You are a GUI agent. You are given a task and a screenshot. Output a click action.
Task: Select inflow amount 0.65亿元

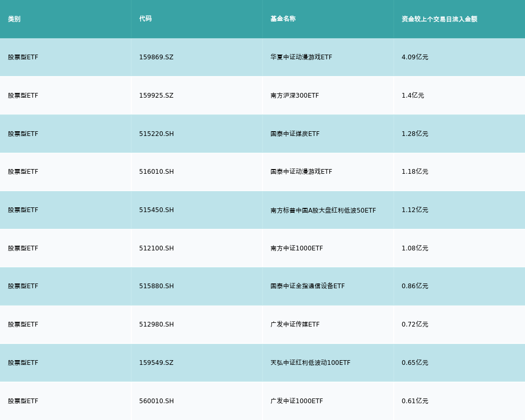click(x=415, y=363)
